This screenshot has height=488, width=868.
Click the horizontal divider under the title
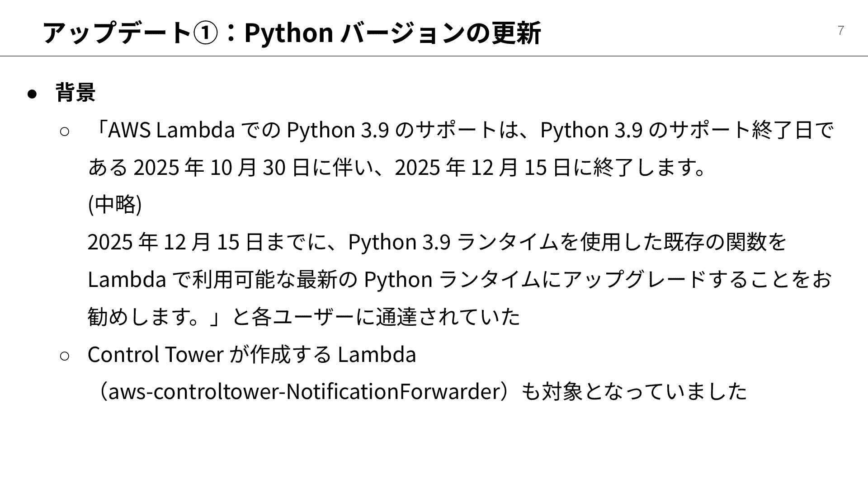(x=434, y=56)
